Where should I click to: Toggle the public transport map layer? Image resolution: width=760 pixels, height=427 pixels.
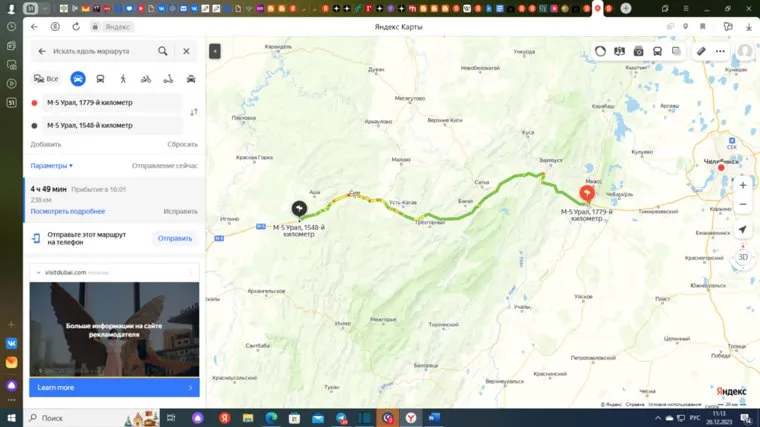click(657, 51)
